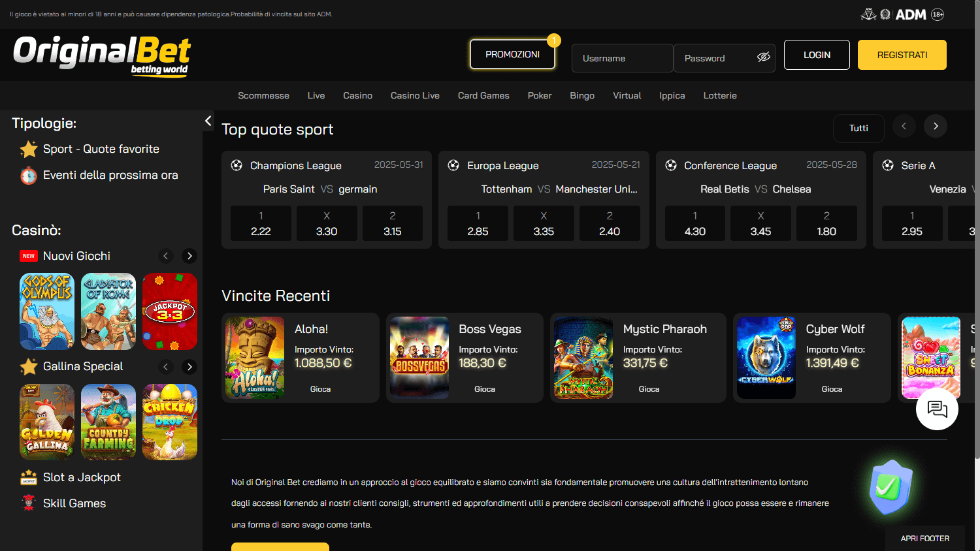
Task: Select odds 1.80 for Chelsea win
Action: coord(826,223)
